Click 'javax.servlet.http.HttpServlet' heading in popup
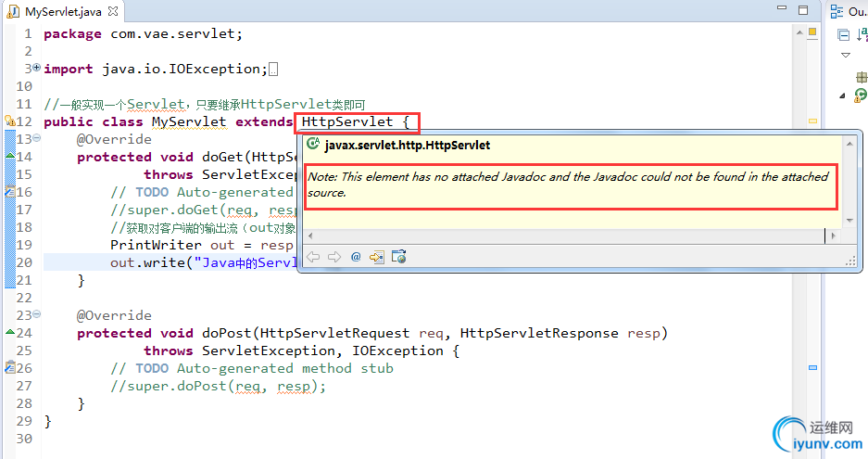The image size is (868, 459). [x=408, y=146]
